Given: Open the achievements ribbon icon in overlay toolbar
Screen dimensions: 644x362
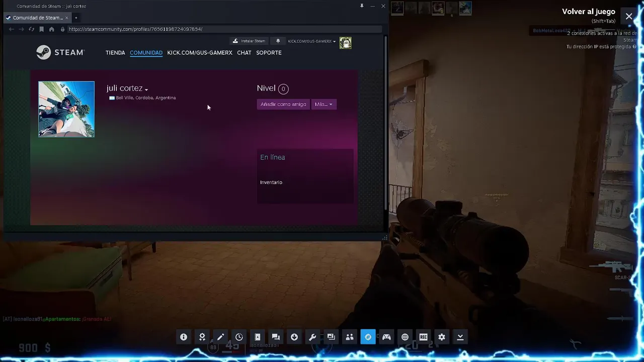Looking at the screenshot, I should [202, 337].
